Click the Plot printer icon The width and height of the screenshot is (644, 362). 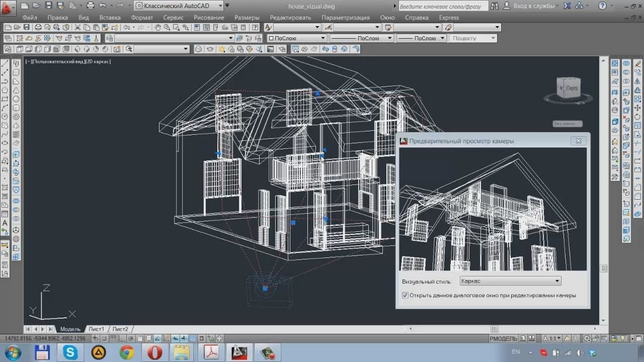[38, 27]
